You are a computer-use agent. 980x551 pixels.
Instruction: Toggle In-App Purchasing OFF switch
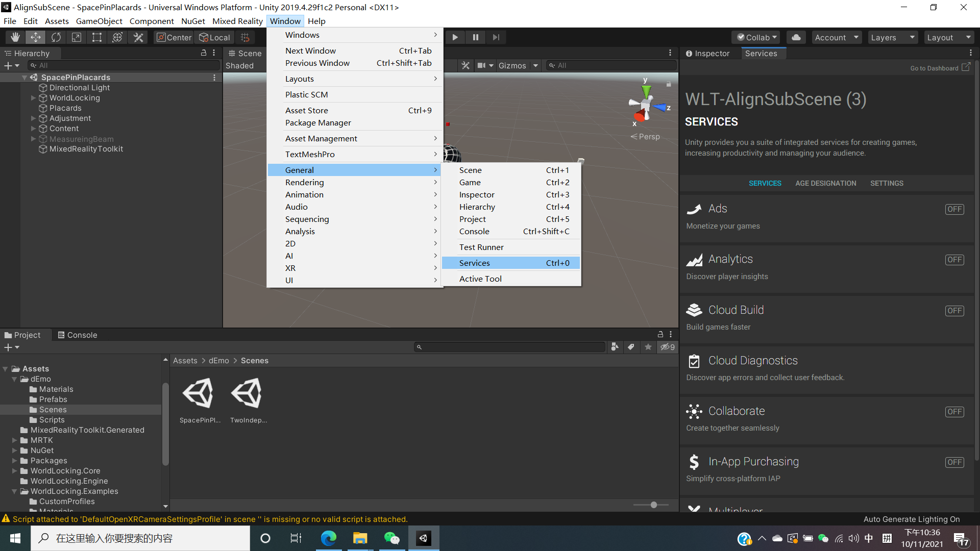coord(954,462)
